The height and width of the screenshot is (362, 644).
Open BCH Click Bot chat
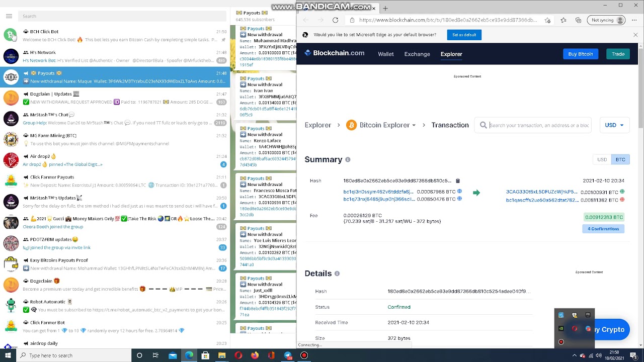coord(115,35)
